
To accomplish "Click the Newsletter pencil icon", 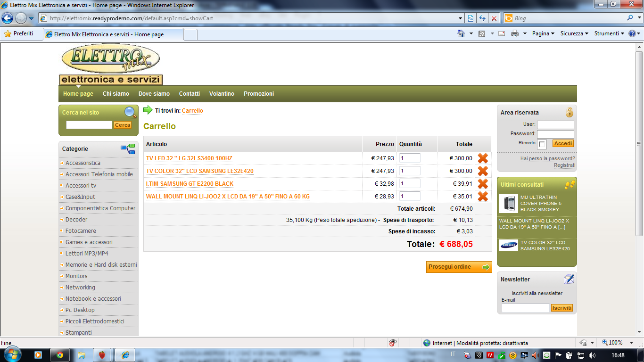I will (x=569, y=279).
